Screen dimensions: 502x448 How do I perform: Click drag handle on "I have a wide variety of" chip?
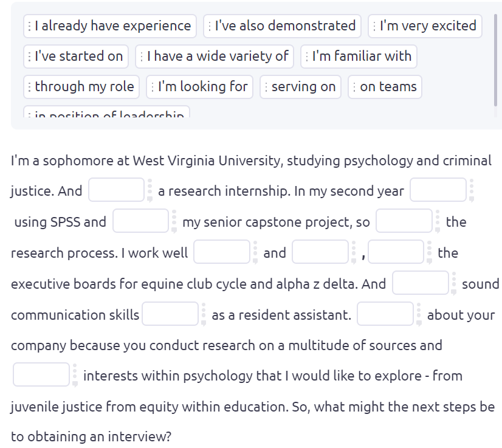(x=142, y=57)
